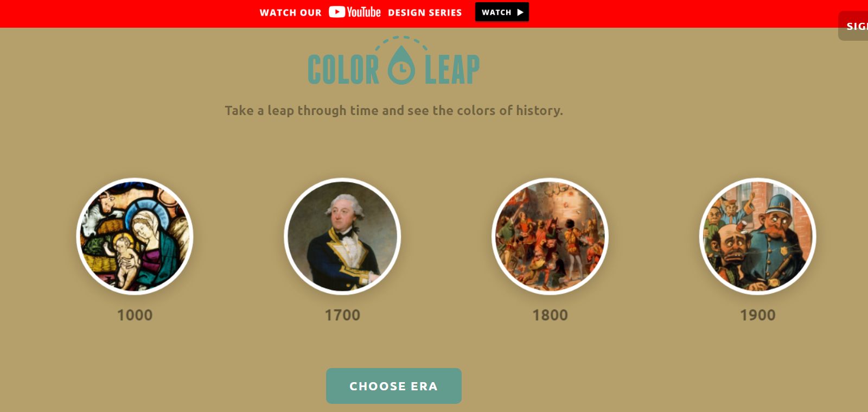This screenshot has height=412, width=868.
Task: Select the 1800 crowd painting thumbnail
Action: click(x=550, y=236)
